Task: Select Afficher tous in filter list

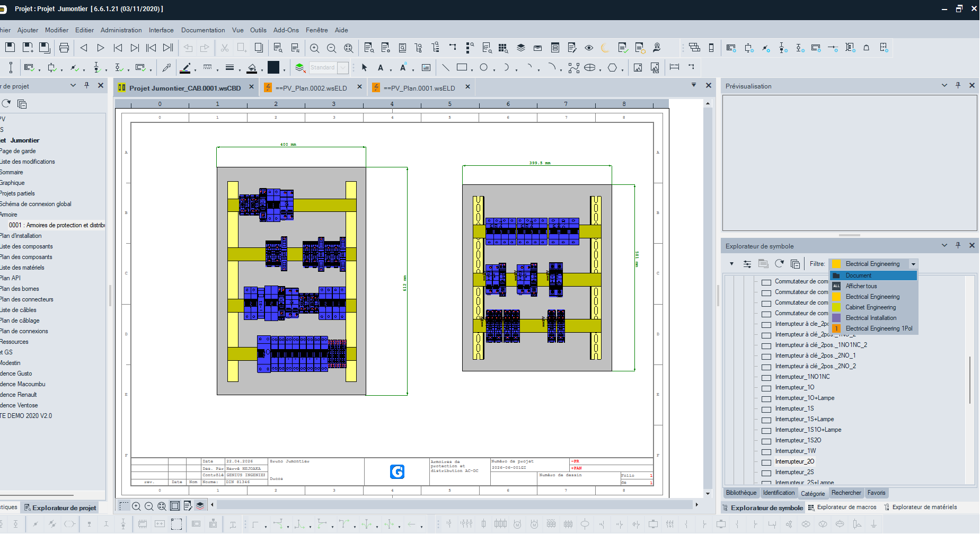Action: coord(861,286)
